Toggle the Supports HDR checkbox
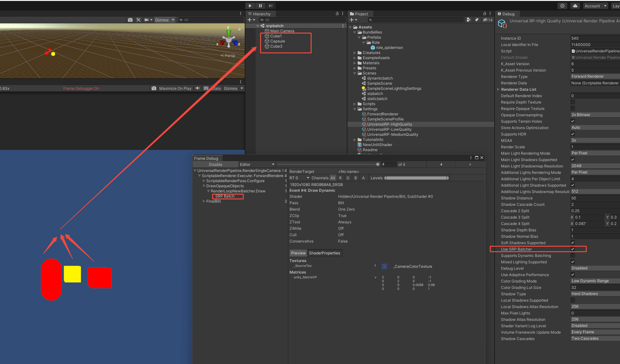 click(573, 134)
